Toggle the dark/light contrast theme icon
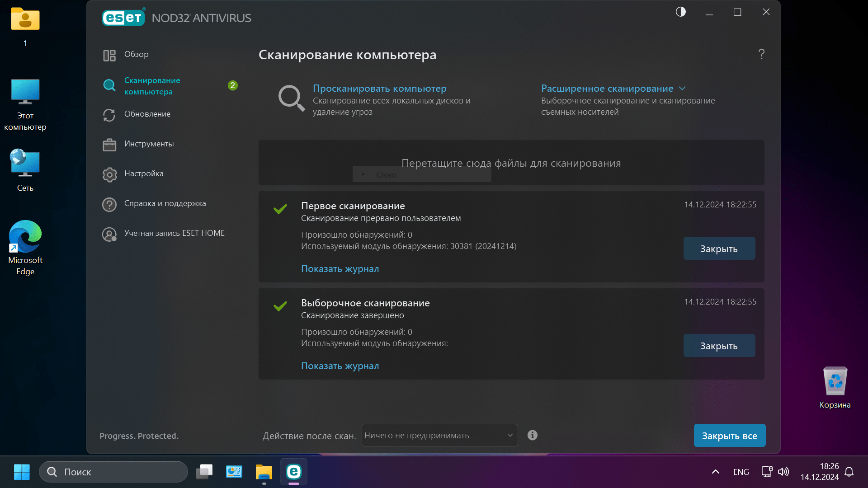The height and width of the screenshot is (488, 868). [x=680, y=12]
